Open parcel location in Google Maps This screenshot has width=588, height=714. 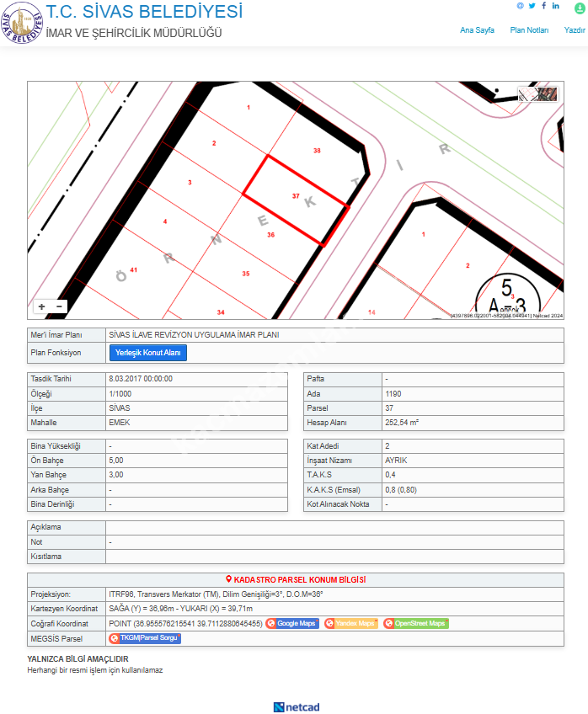(292, 624)
